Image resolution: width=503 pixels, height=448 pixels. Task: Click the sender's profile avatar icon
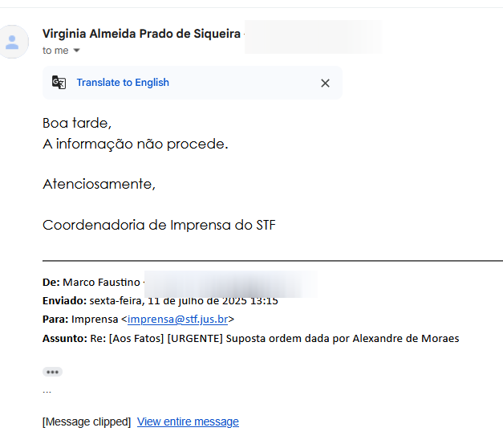[x=13, y=42]
